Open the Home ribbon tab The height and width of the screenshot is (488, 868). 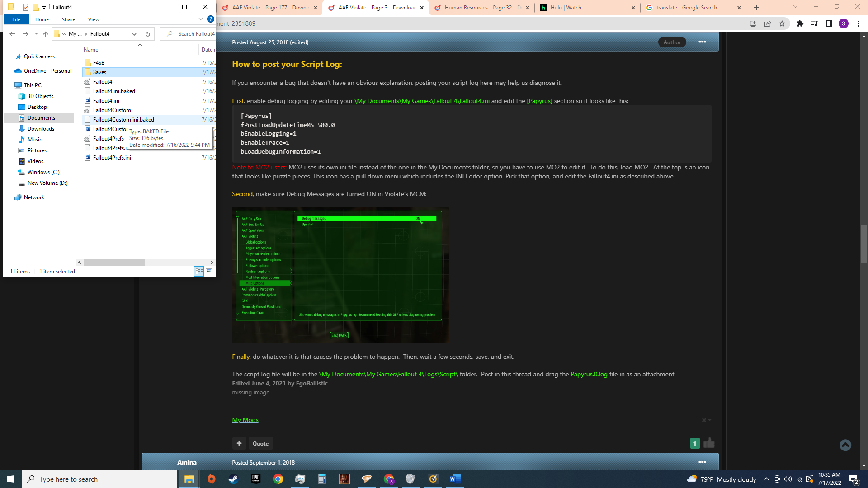[42, 19]
